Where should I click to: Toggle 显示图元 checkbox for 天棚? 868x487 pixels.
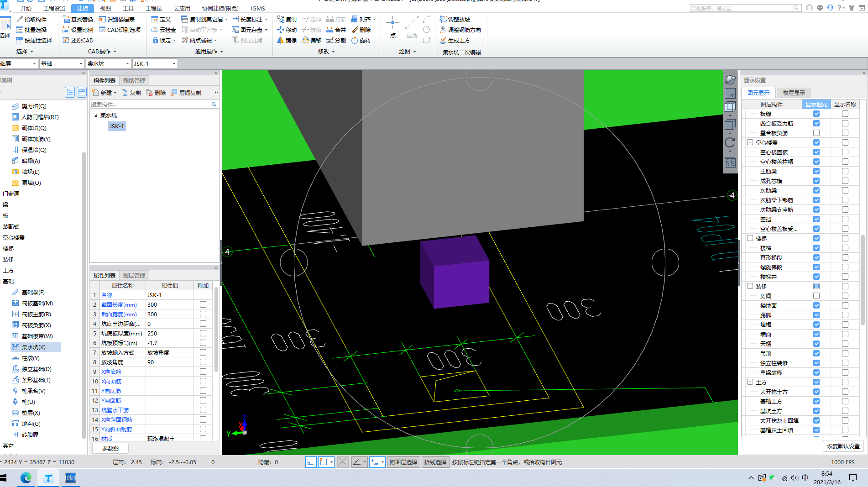816,344
